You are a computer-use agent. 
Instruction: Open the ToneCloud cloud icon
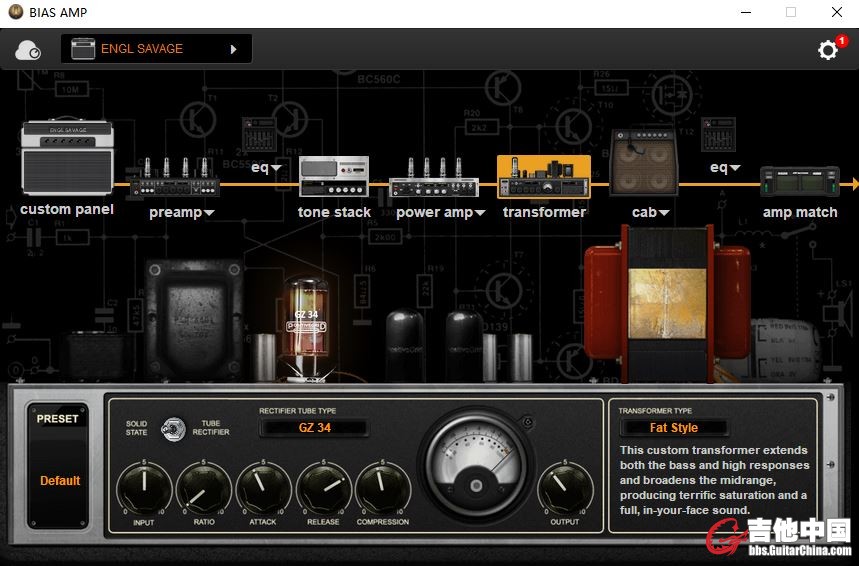click(28, 50)
